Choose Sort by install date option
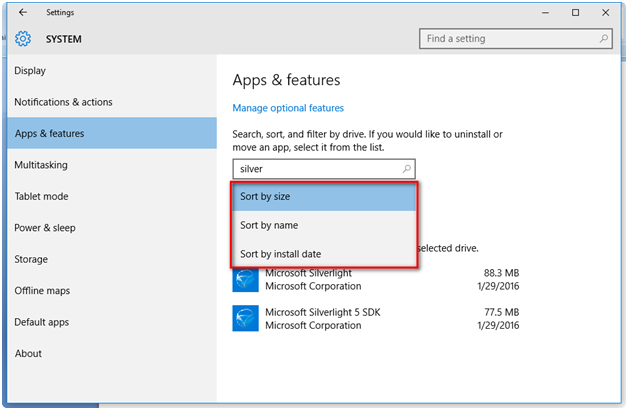The width and height of the screenshot is (628, 410). 325,254
